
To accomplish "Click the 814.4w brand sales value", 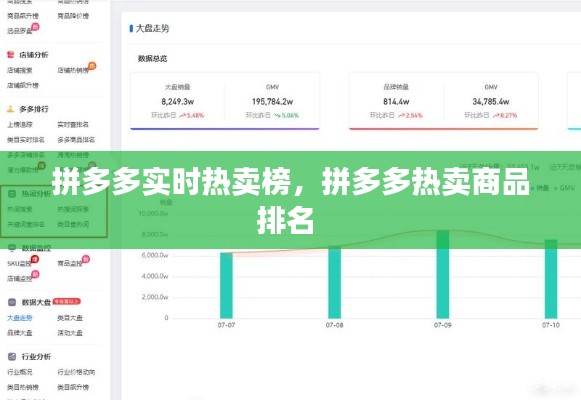I will coord(396,101).
